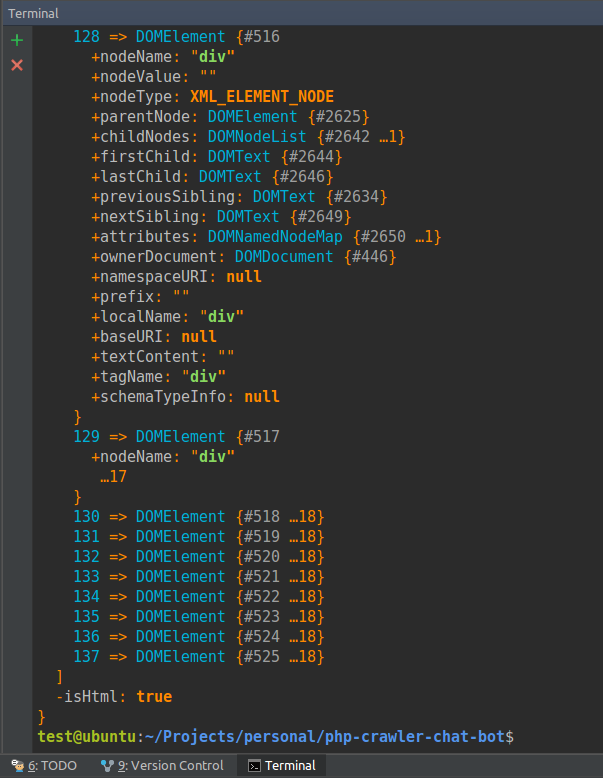The width and height of the screenshot is (603, 778).
Task: Click the localName: "div" line
Action: 167,317
